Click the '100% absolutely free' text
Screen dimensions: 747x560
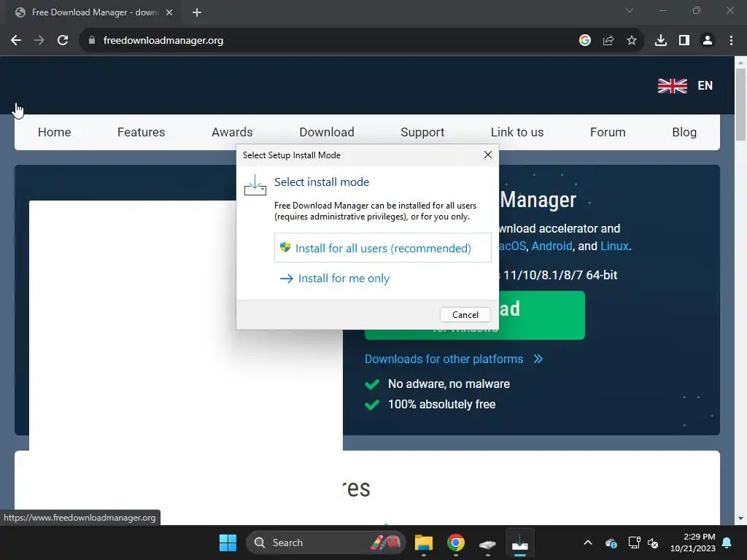tap(441, 404)
